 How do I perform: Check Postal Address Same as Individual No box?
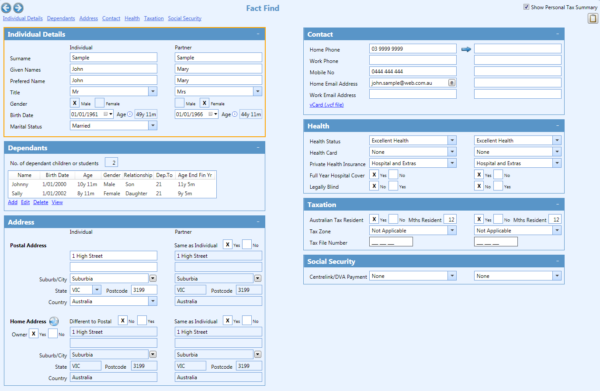click(247, 244)
